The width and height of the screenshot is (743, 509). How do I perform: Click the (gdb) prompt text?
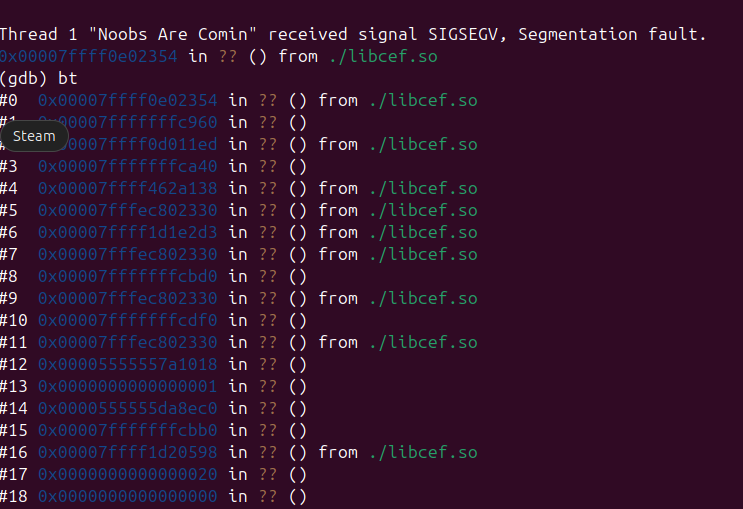tap(23, 79)
